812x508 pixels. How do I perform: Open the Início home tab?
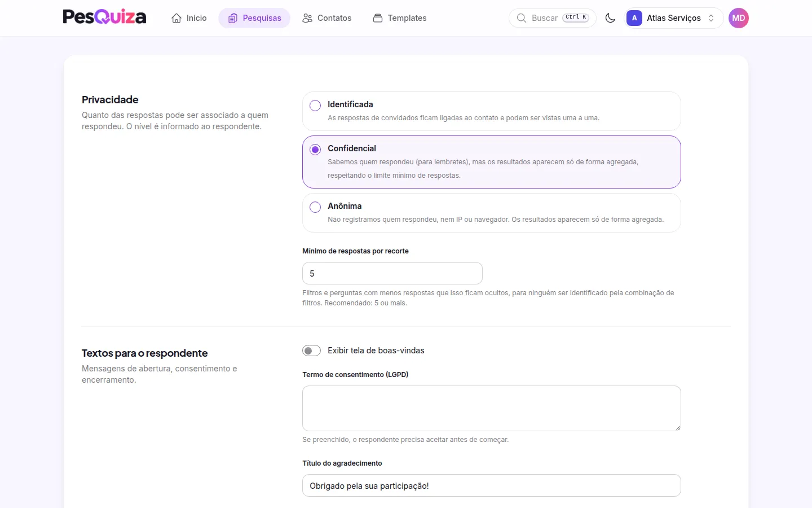click(x=189, y=18)
